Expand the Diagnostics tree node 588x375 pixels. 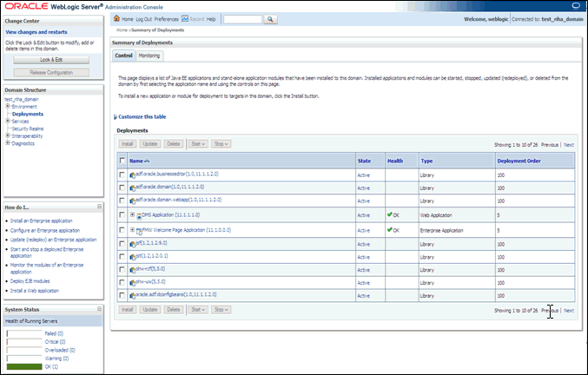click(8, 142)
